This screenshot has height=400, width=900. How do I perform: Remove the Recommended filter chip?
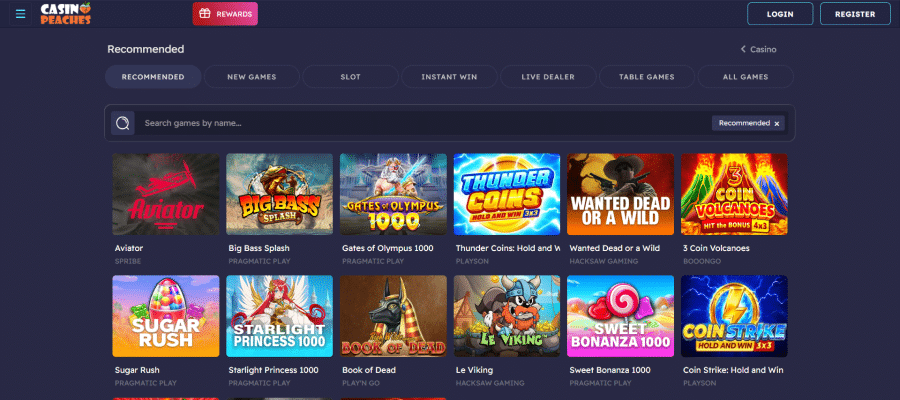click(x=777, y=123)
